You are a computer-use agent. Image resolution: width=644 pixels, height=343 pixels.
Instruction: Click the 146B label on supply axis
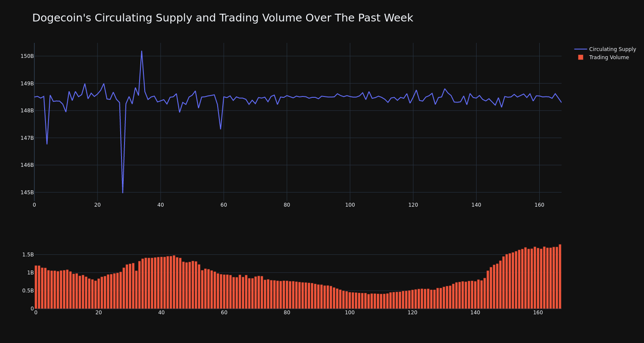27,165
